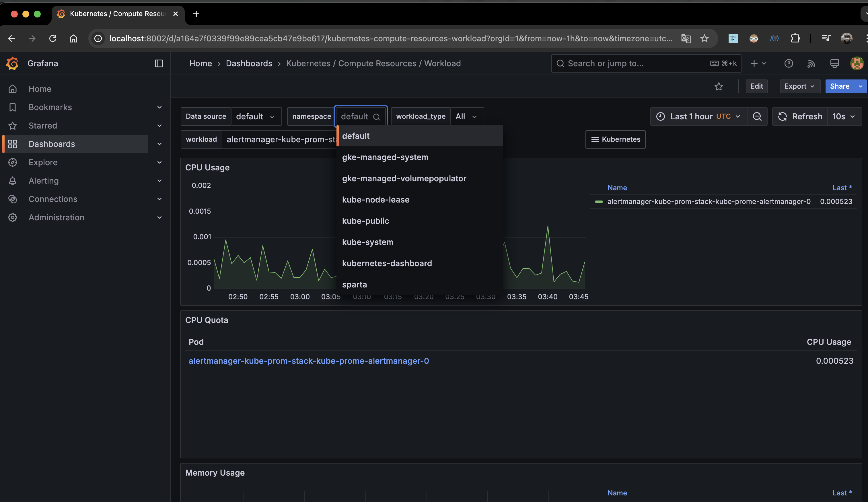
Task: Select kube-node-lease namespace option
Action: pyautogui.click(x=420, y=199)
